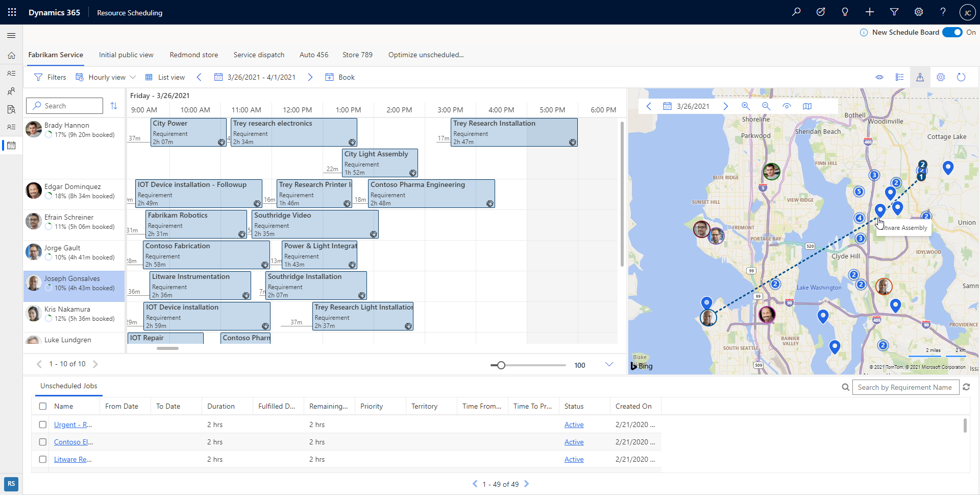
Task: Open map date picker 3/26/2021
Action: pyautogui.click(x=687, y=106)
